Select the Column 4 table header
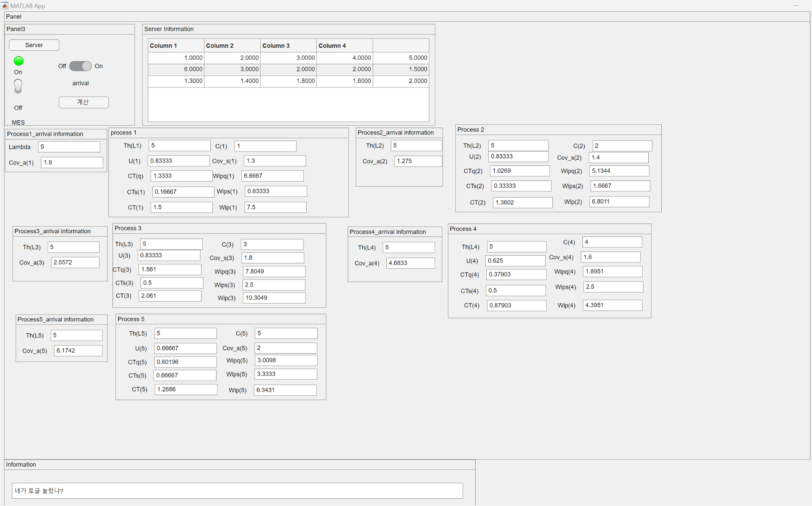812x506 pixels. pyautogui.click(x=344, y=46)
